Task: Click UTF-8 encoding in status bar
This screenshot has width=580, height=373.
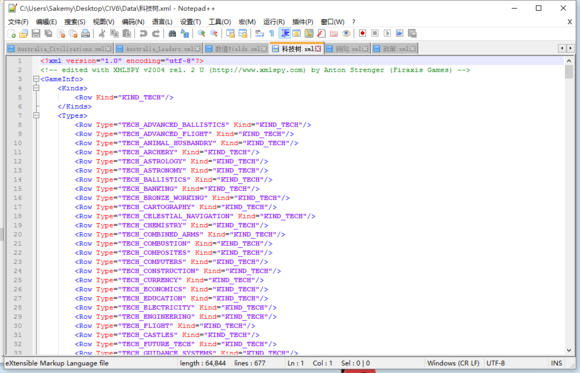Action: (495, 363)
